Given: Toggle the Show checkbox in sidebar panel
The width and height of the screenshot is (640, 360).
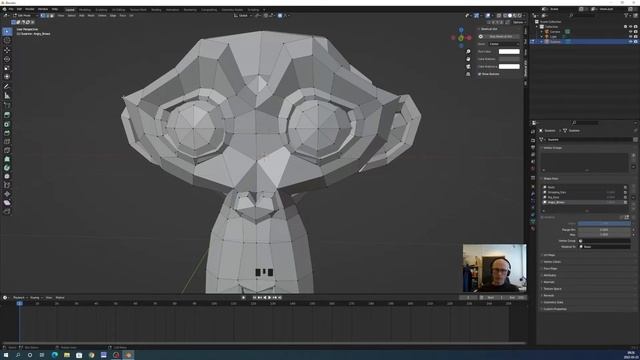Looking at the screenshot, I should click(x=480, y=74).
